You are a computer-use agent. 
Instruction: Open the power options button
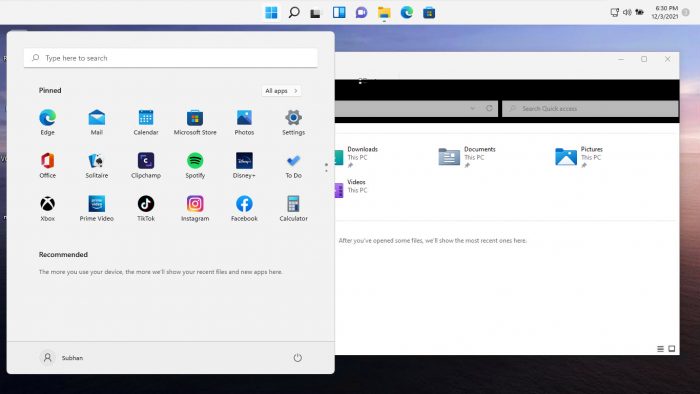click(x=297, y=357)
